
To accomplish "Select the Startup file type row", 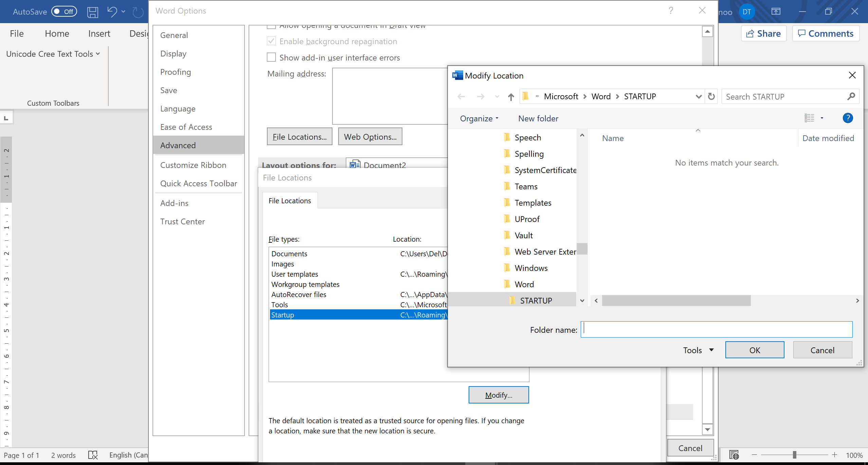I will (x=359, y=315).
